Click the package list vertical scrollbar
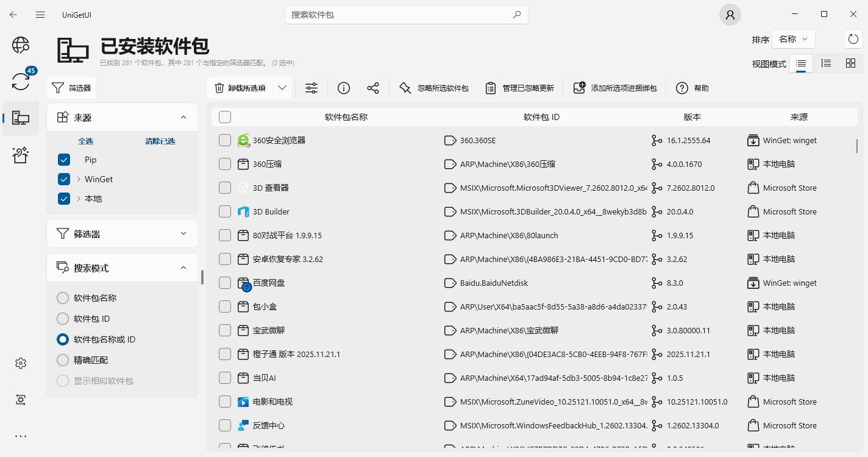This screenshot has width=868, height=457. click(857, 146)
